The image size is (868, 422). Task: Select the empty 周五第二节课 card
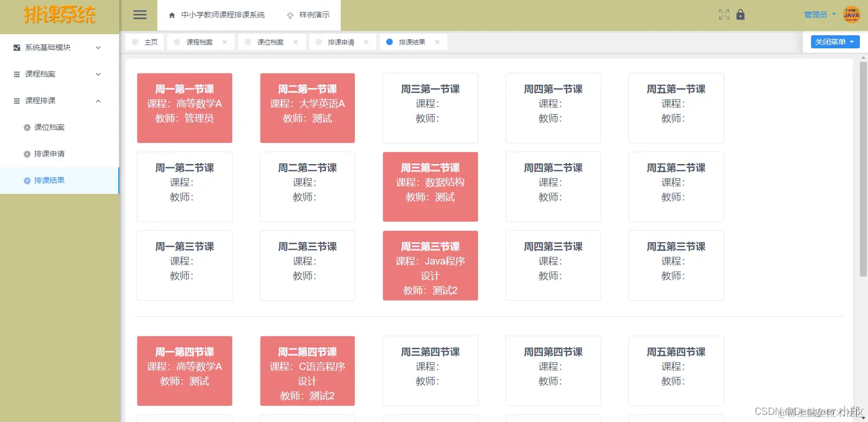point(676,187)
